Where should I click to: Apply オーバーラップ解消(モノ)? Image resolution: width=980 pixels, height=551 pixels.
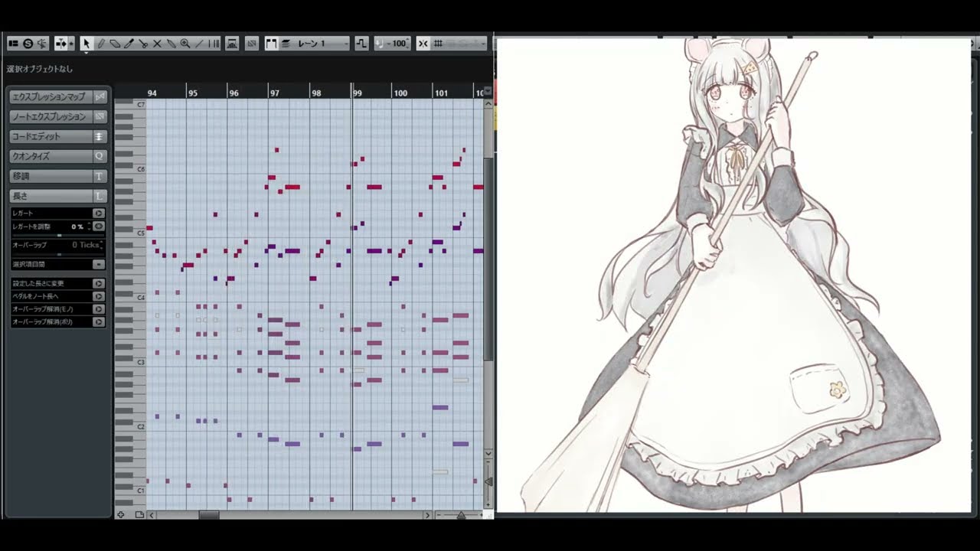point(98,309)
